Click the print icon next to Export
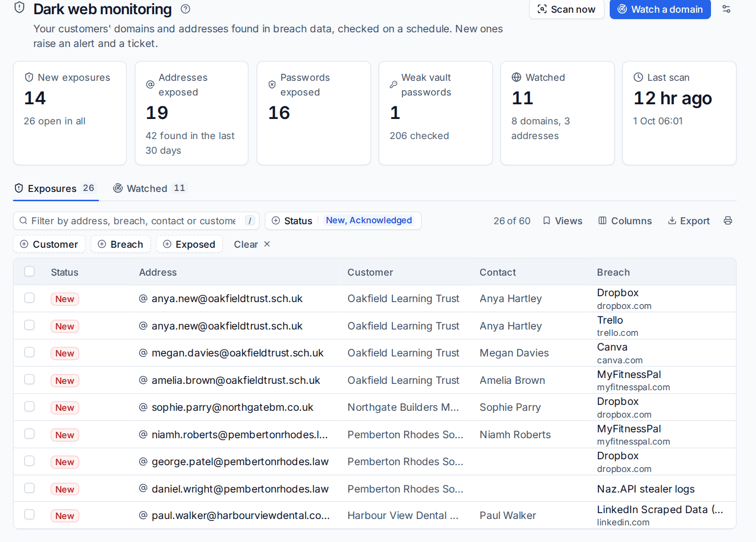The width and height of the screenshot is (756, 542). coord(728,221)
